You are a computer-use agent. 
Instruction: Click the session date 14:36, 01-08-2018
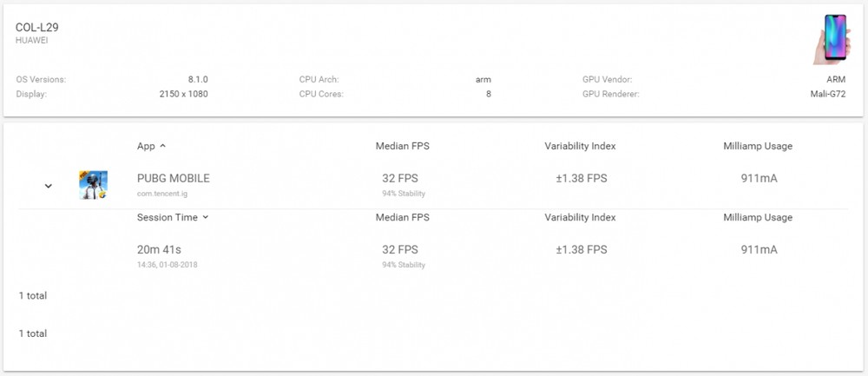click(168, 265)
